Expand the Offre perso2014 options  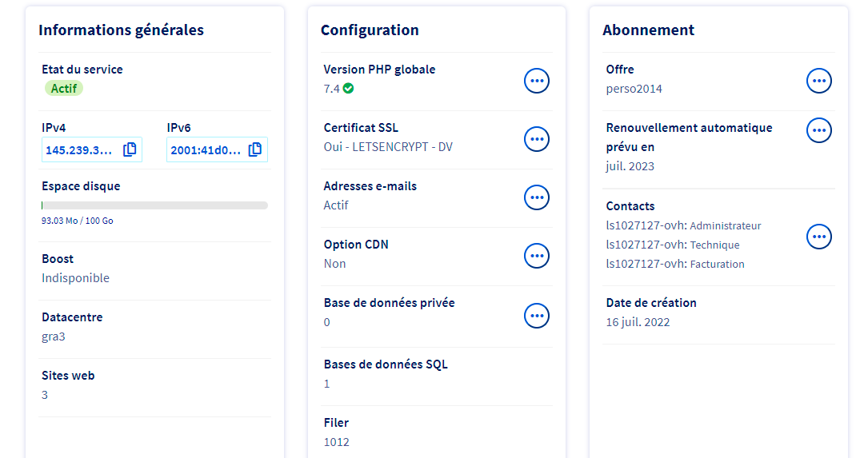818,81
